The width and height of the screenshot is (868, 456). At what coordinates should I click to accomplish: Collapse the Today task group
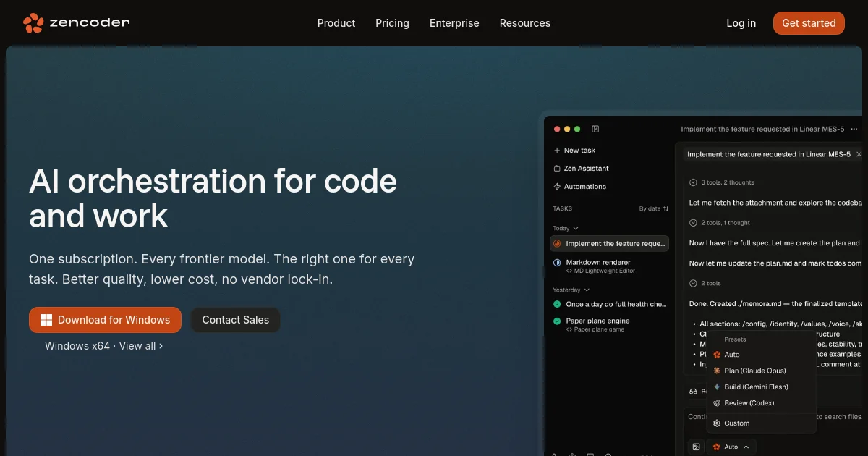pyautogui.click(x=566, y=228)
